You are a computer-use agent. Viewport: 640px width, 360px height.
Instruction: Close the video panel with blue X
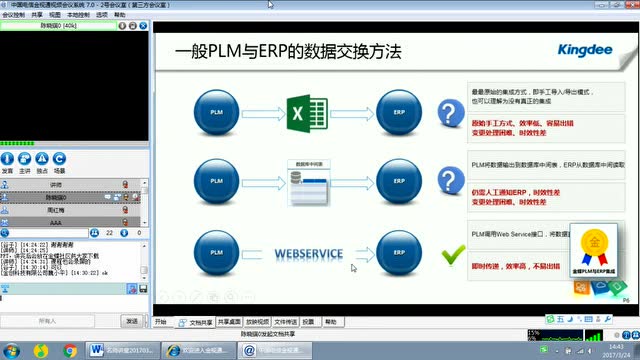[x=143, y=26]
